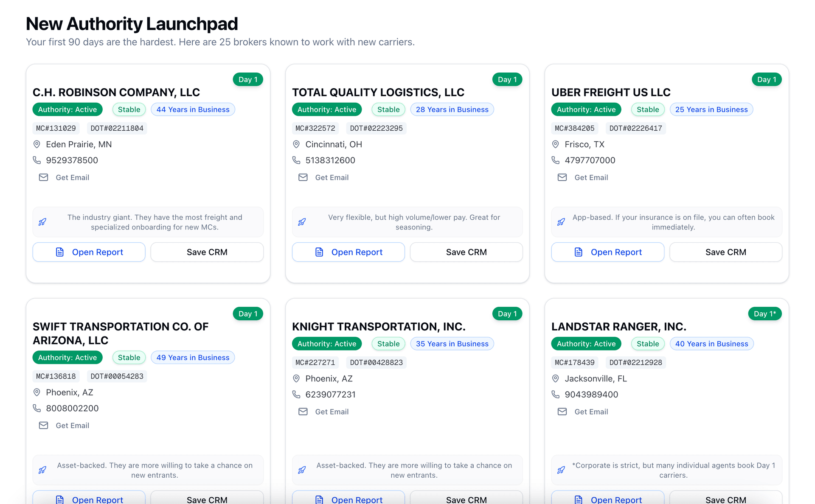
Task: Click document icon in Total Quality Open Report
Action: click(319, 252)
